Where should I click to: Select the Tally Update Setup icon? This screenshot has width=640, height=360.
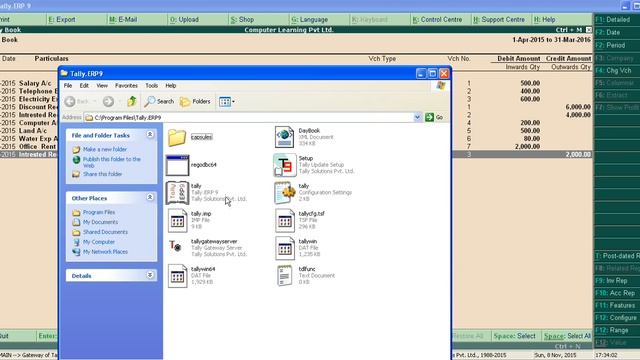pos(284,165)
